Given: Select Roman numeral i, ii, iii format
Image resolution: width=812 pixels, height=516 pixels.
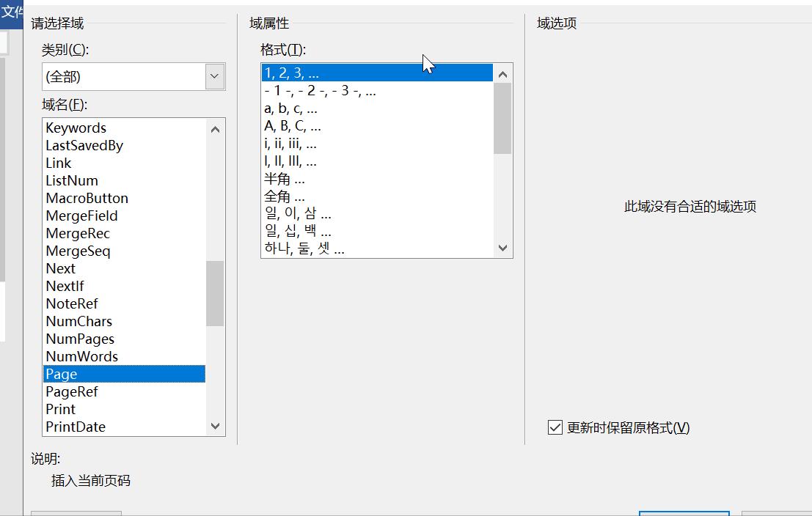Looking at the screenshot, I should coord(290,144).
